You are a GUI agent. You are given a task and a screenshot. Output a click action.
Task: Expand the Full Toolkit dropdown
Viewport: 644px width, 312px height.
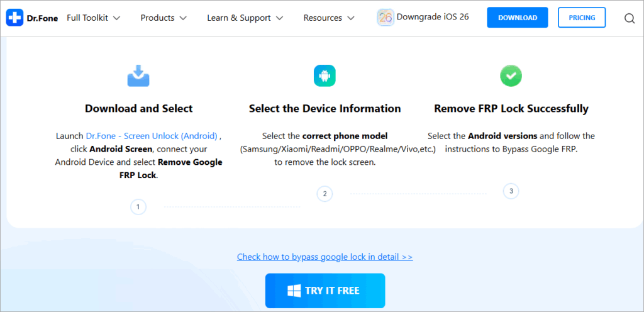(93, 18)
